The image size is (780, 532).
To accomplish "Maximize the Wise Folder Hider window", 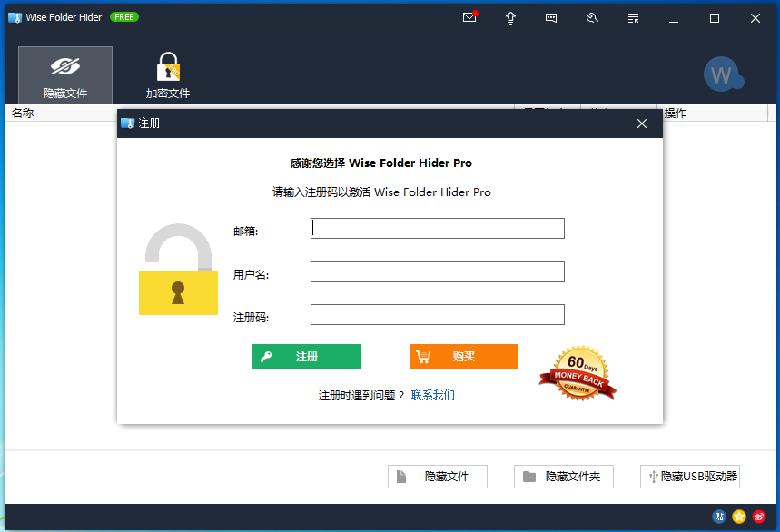I will [x=715, y=18].
